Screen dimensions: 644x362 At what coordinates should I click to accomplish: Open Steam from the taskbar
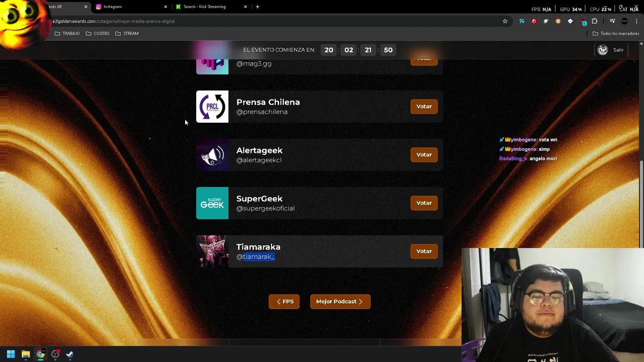[x=70, y=354]
